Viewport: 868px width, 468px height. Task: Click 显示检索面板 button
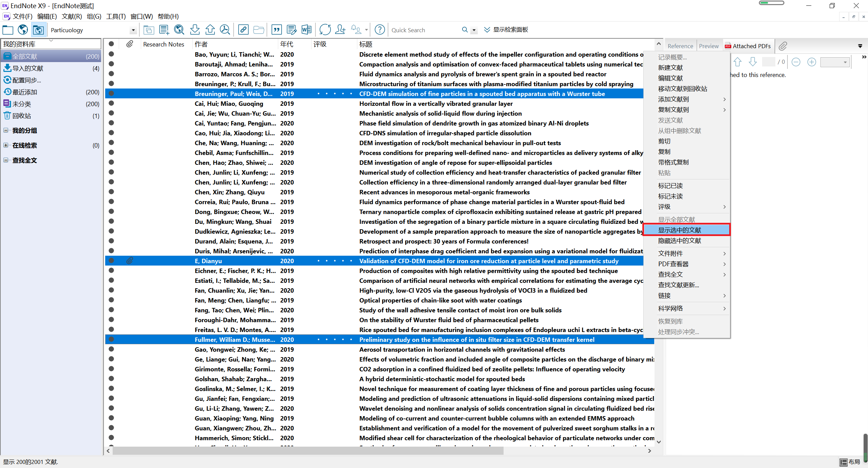pos(506,30)
